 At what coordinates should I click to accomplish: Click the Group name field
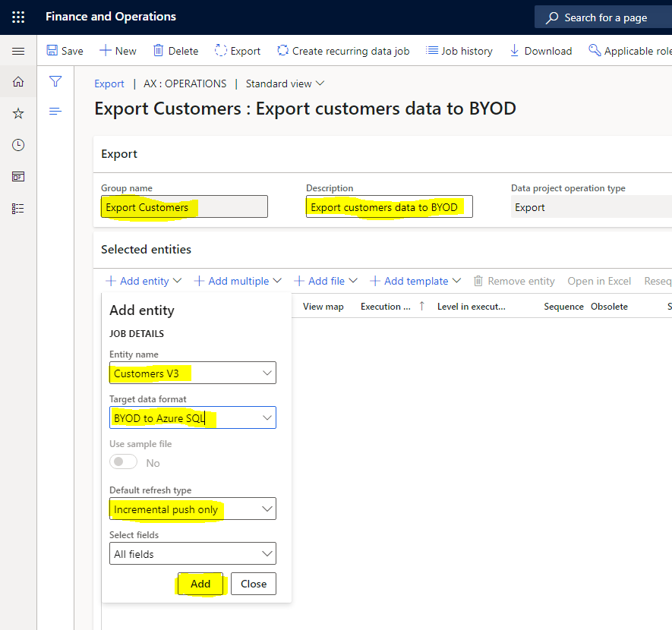pos(185,207)
